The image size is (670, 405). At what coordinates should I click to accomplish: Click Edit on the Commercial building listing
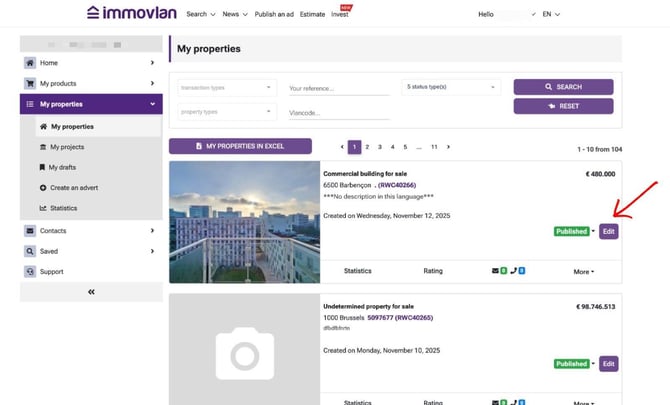(x=608, y=231)
